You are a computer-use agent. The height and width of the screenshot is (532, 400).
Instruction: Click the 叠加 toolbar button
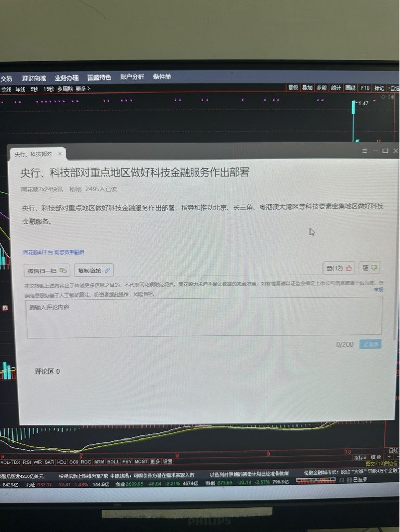tap(307, 88)
